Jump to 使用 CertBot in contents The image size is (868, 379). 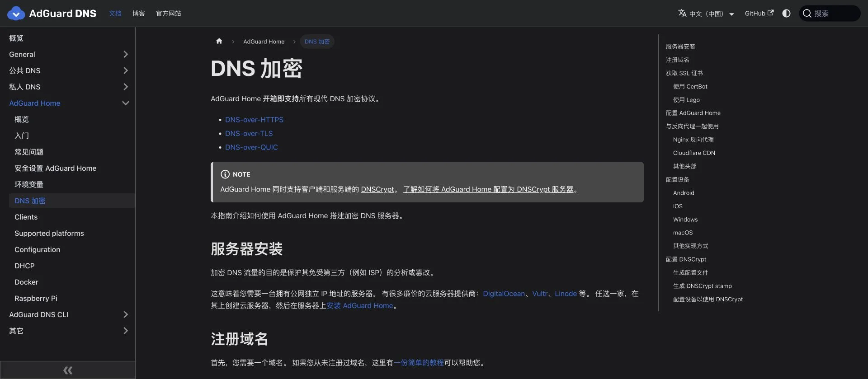click(x=690, y=86)
